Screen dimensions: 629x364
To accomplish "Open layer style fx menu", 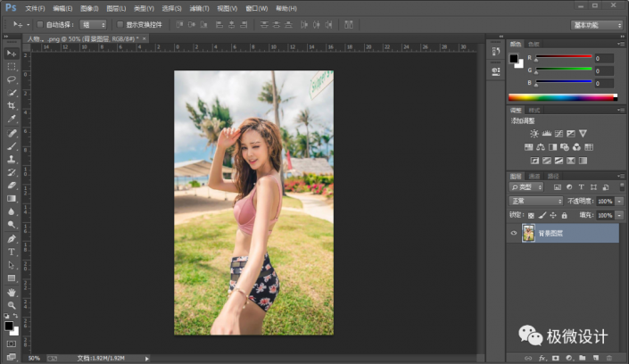I will (542, 358).
